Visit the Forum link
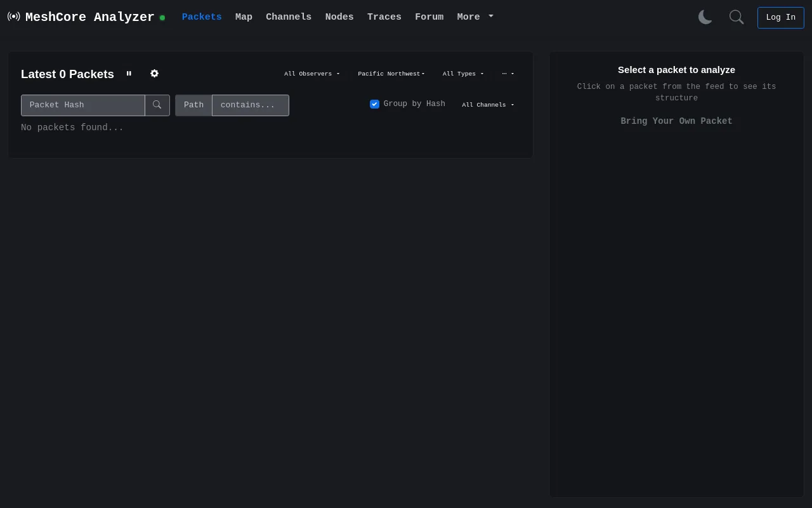 click(429, 17)
